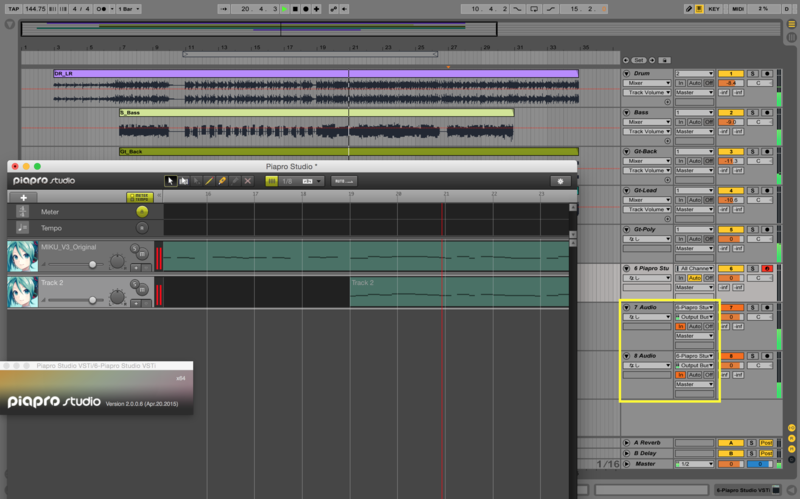The image size is (800, 499).
Task: Toggle the yellow Drum track activator 1
Action: point(731,73)
